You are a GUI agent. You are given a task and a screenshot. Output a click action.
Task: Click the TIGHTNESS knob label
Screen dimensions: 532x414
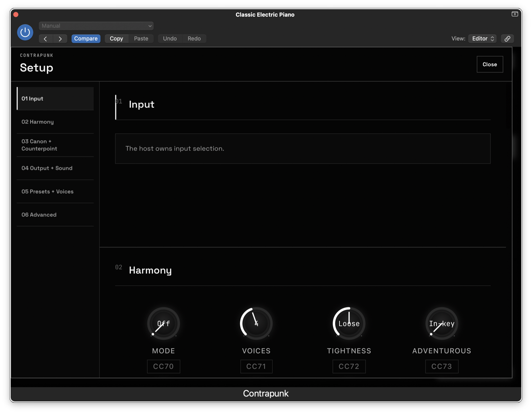coord(349,351)
